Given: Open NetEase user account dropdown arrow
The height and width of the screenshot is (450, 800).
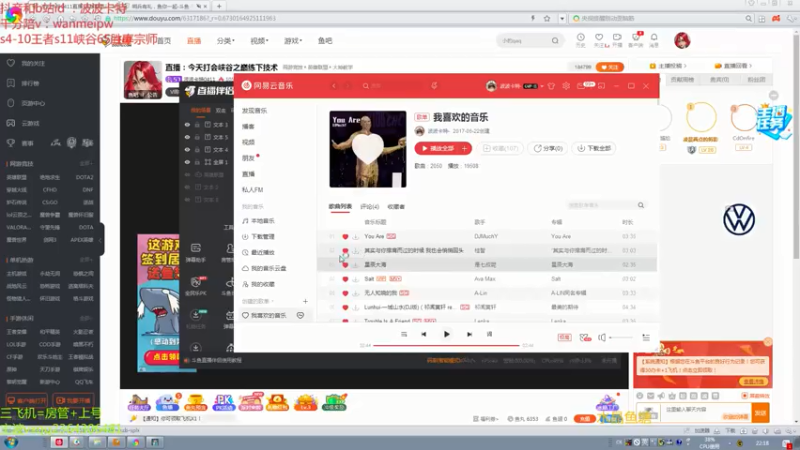Looking at the screenshot, I should click(x=542, y=86).
